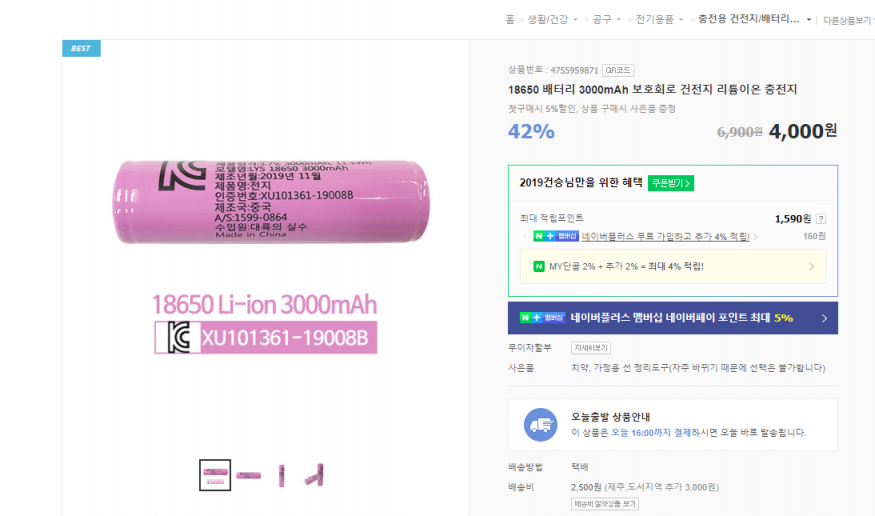Click the N+ membership badge in blue banner
Screen dimensions: 875x516
(x=542, y=317)
